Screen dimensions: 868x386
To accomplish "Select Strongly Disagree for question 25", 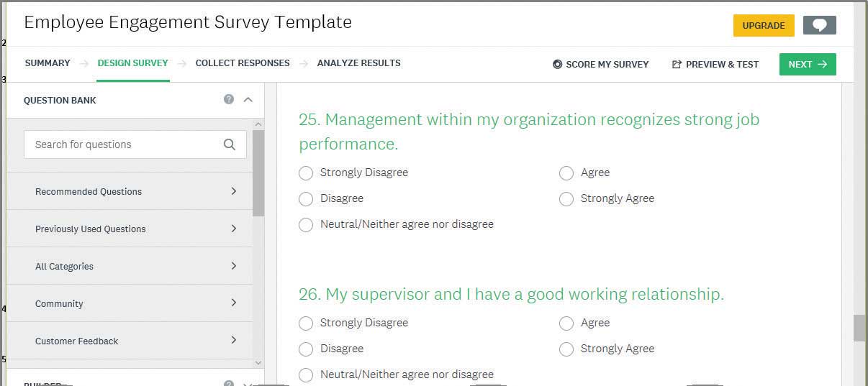I will pyautogui.click(x=306, y=173).
